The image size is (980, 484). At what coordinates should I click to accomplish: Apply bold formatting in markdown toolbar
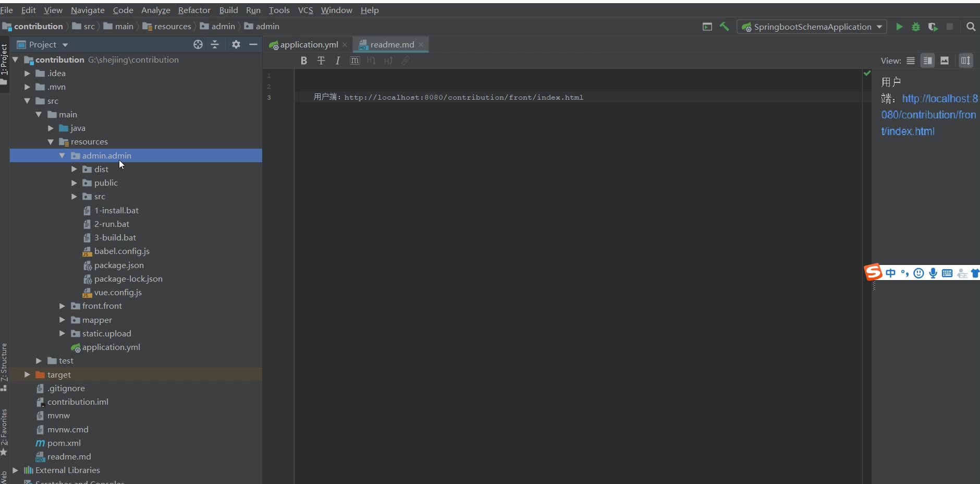(304, 60)
